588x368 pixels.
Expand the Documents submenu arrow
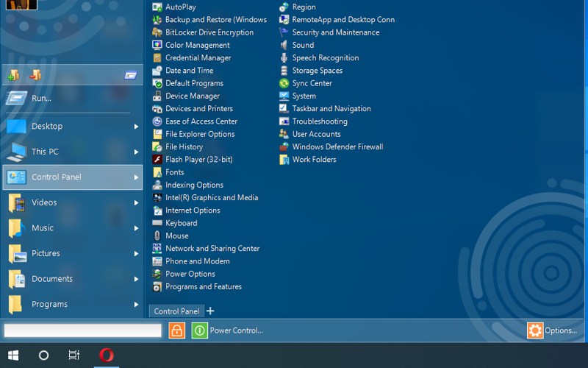pos(136,280)
